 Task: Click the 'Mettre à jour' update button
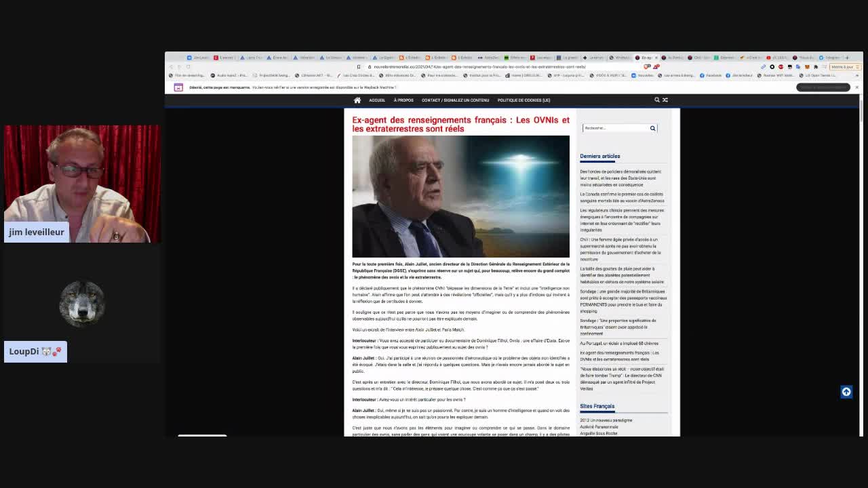845,67
